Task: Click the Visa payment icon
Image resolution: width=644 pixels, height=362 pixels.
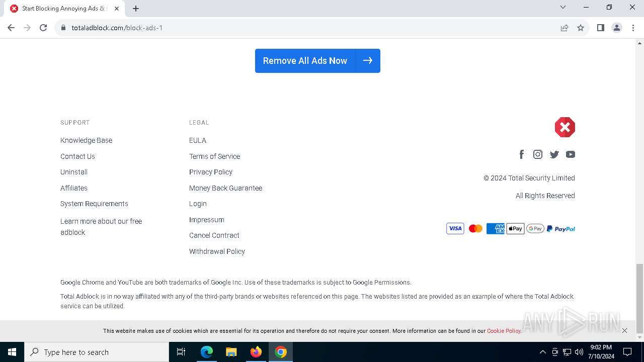Action: 455,229
